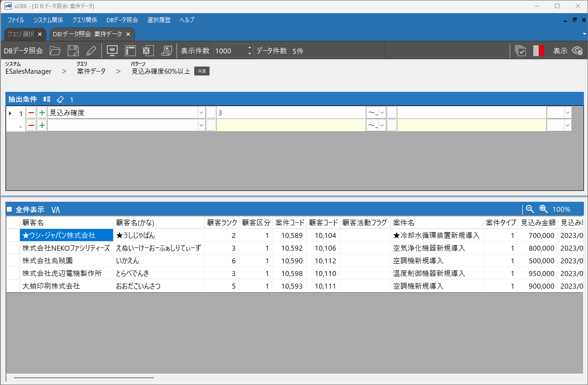Image resolution: width=588 pixels, height=385 pixels.
Task: Open the DBデータ照会 menu
Action: point(122,20)
